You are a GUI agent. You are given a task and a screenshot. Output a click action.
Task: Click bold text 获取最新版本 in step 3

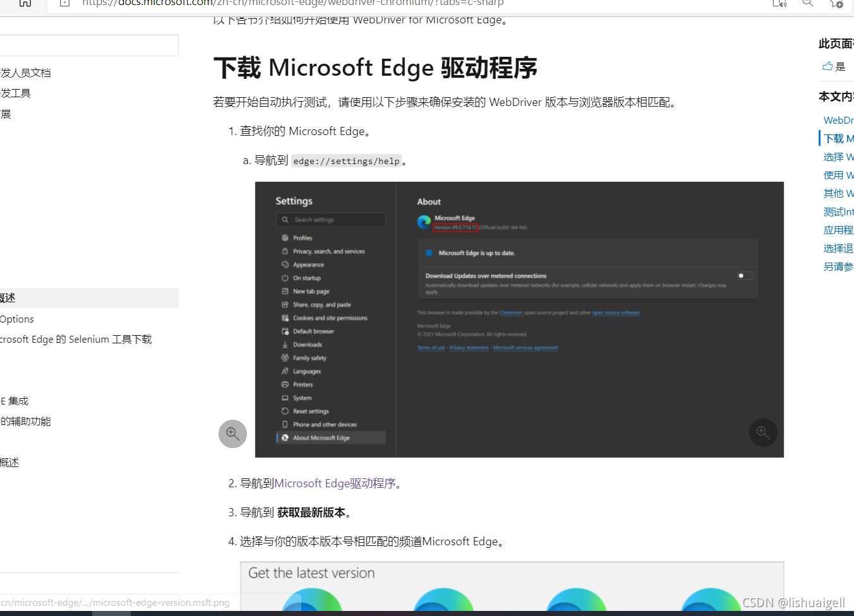[x=311, y=512]
